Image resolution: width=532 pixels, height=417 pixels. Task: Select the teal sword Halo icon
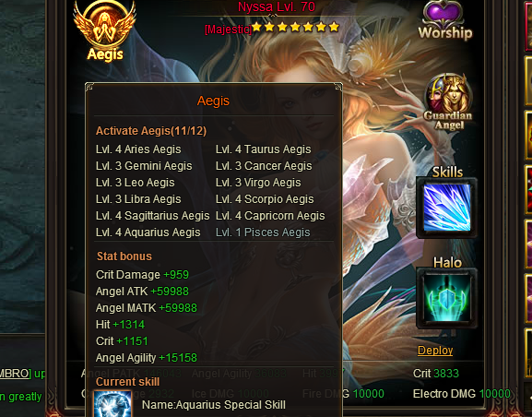coord(447,299)
